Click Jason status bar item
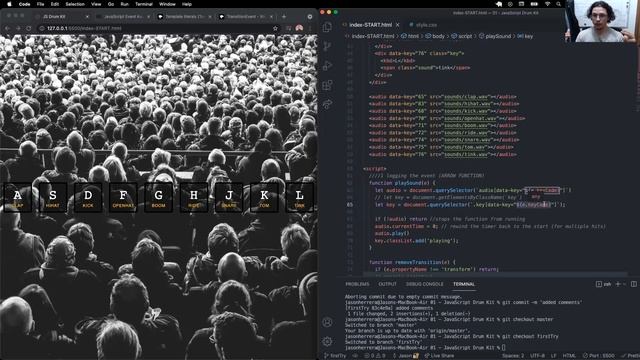The width and height of the screenshot is (640, 360). tap(406, 356)
